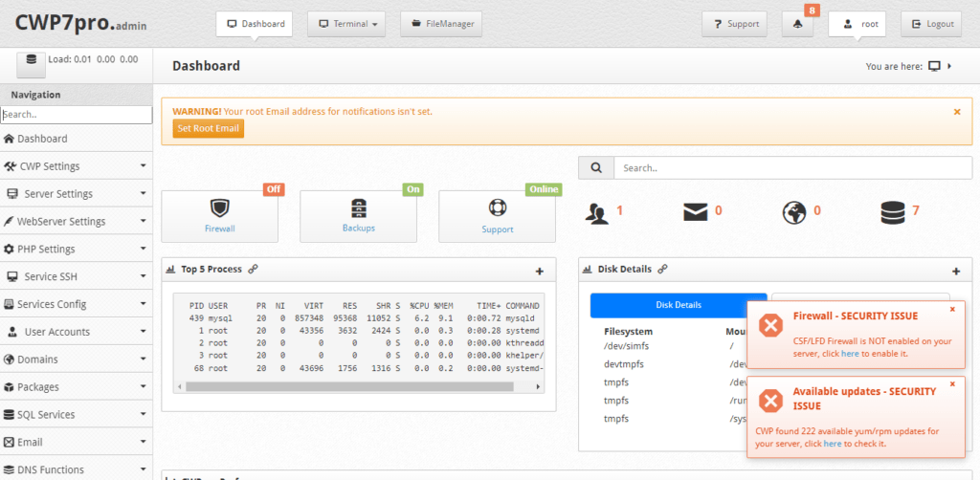Click the users count icon
This screenshot has width=980, height=480.
click(596, 213)
